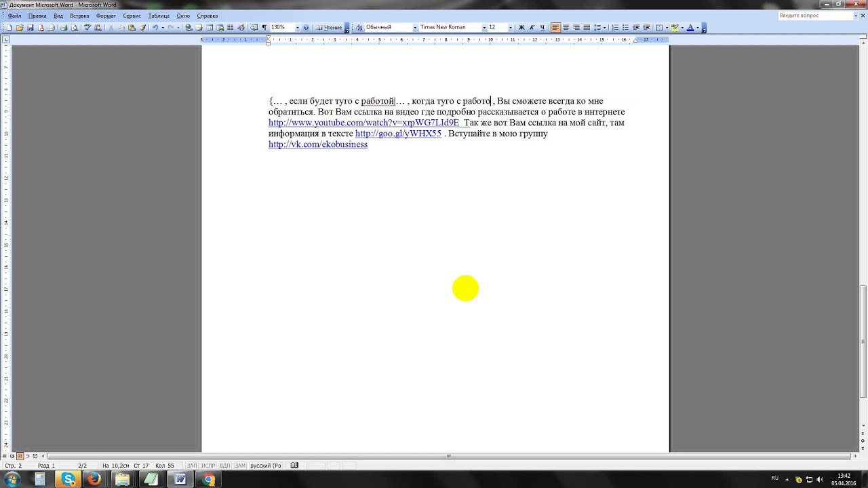868x488 pixels.
Task: Open the Таблица menu
Action: 159,16
